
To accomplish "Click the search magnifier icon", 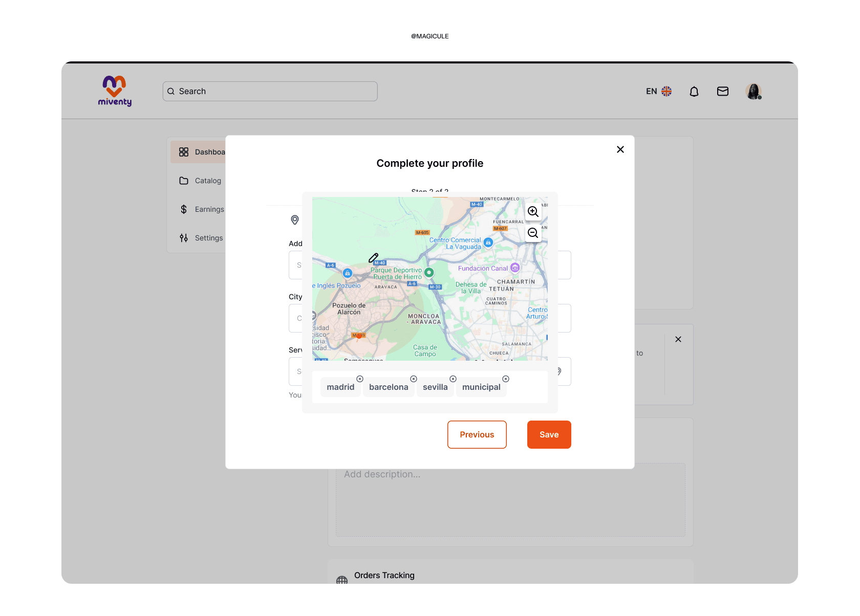I will click(171, 92).
